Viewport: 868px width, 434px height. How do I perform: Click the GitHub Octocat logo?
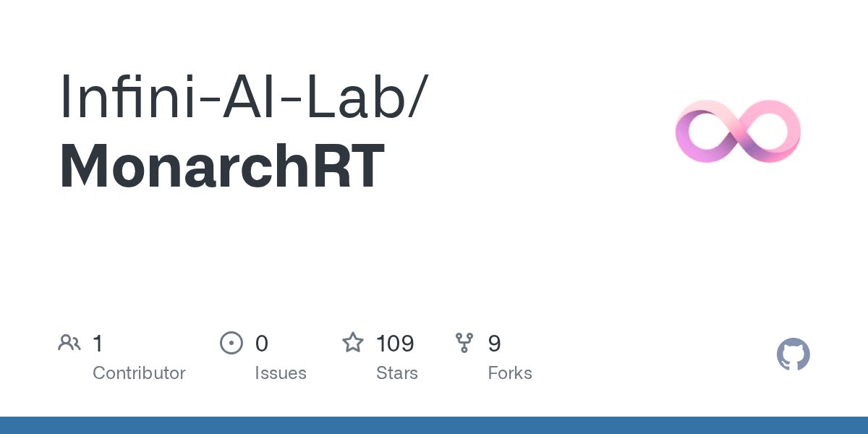click(x=793, y=354)
